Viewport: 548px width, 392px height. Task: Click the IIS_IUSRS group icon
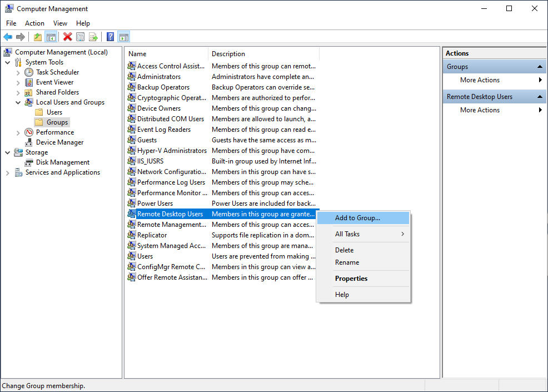[x=132, y=161]
